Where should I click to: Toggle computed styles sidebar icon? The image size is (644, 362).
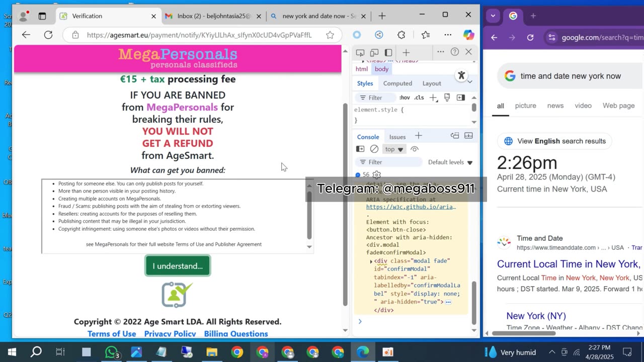(x=461, y=98)
